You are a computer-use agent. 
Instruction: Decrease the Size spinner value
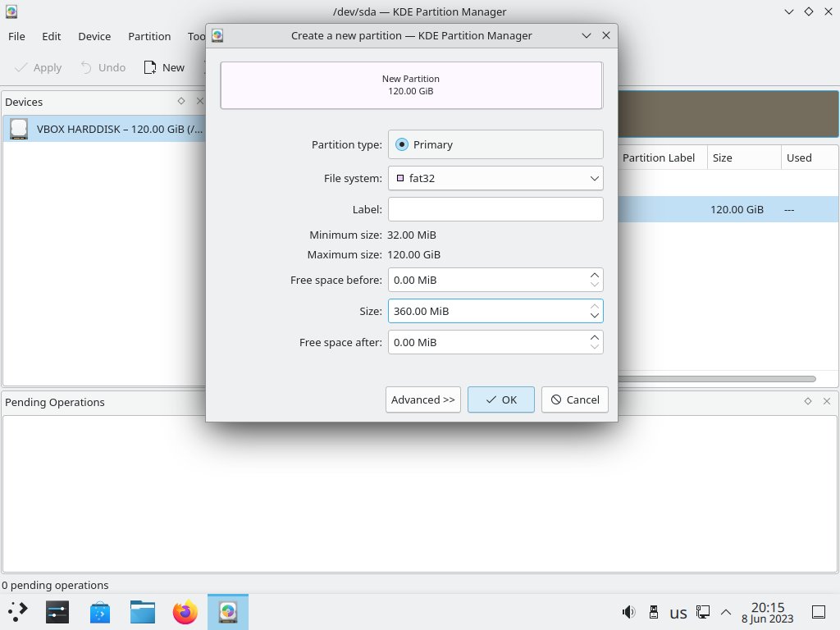[595, 316]
